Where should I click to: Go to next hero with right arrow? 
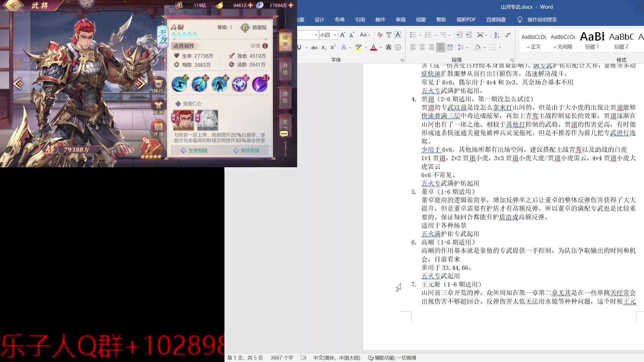(x=141, y=83)
